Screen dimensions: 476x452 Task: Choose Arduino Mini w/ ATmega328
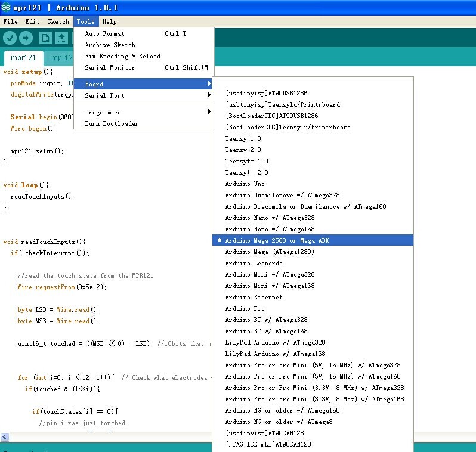(313, 274)
